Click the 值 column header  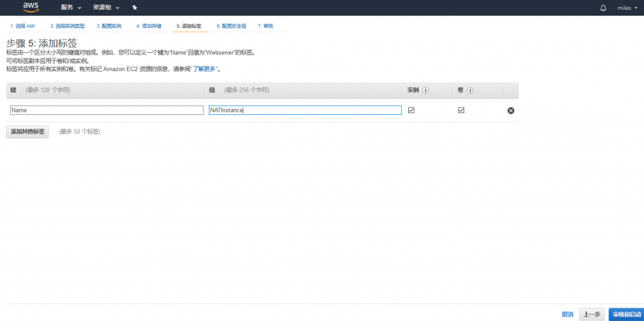pyautogui.click(x=212, y=90)
